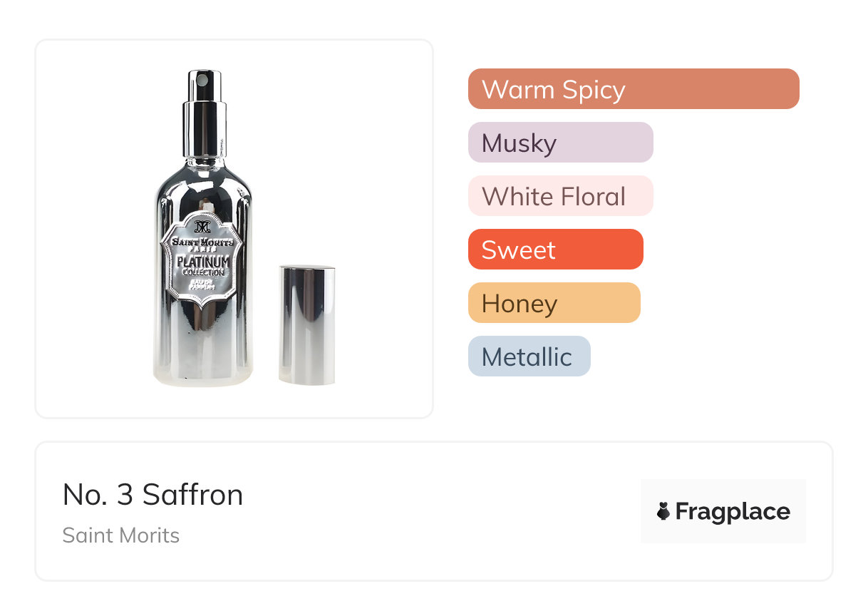Select the Warm Spicy accord bar
This screenshot has height=616, width=868.
point(633,89)
